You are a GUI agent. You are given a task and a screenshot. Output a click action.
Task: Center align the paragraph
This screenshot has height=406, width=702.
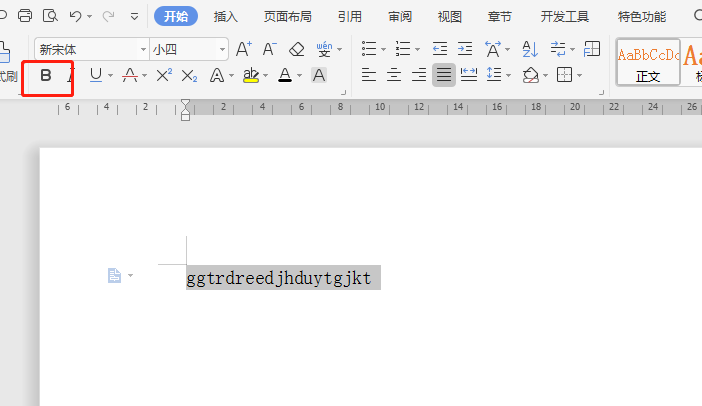pos(395,75)
